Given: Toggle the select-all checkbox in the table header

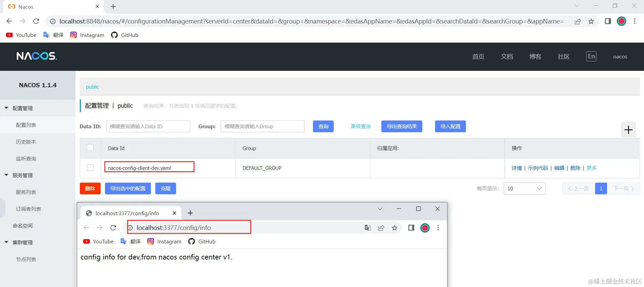Looking at the screenshot, I should [90, 147].
